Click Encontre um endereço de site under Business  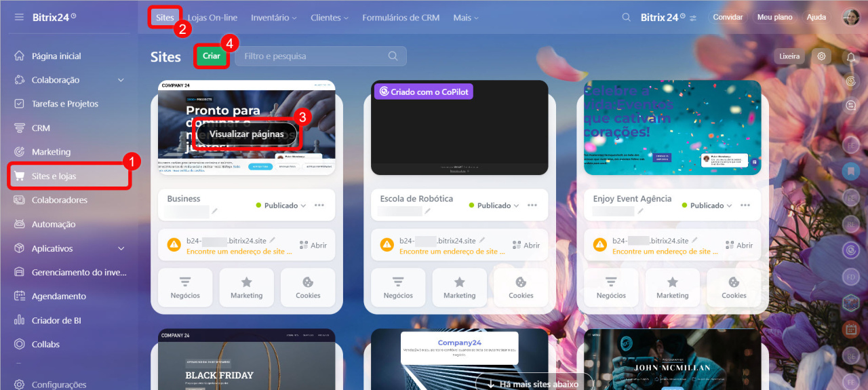click(239, 251)
